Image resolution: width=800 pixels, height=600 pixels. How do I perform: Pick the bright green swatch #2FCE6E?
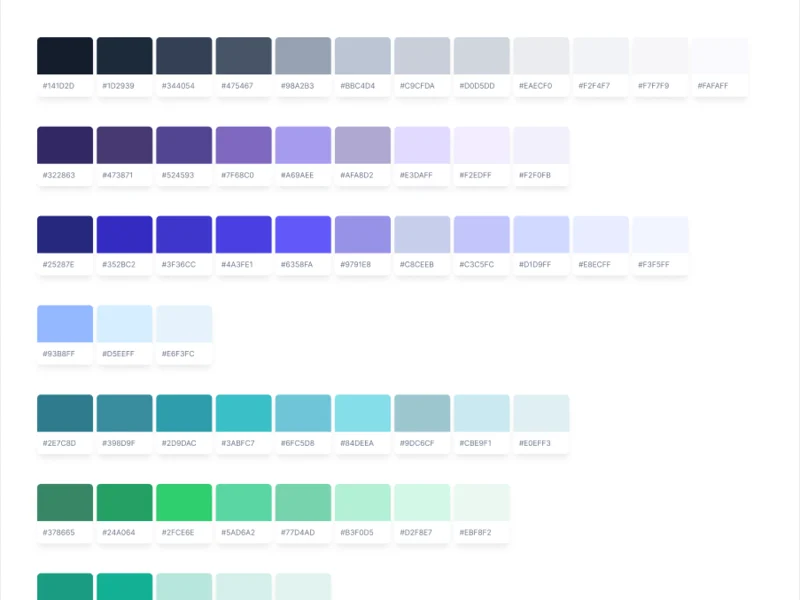point(184,503)
